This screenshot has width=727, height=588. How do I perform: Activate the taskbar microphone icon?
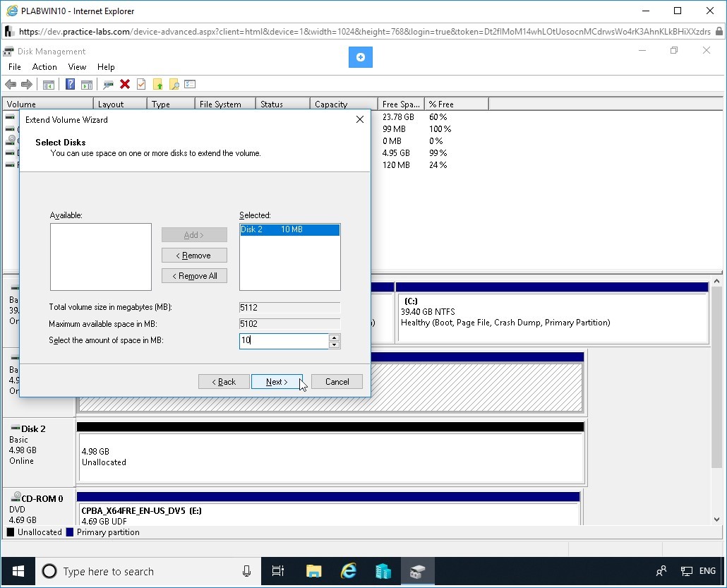pyautogui.click(x=246, y=571)
